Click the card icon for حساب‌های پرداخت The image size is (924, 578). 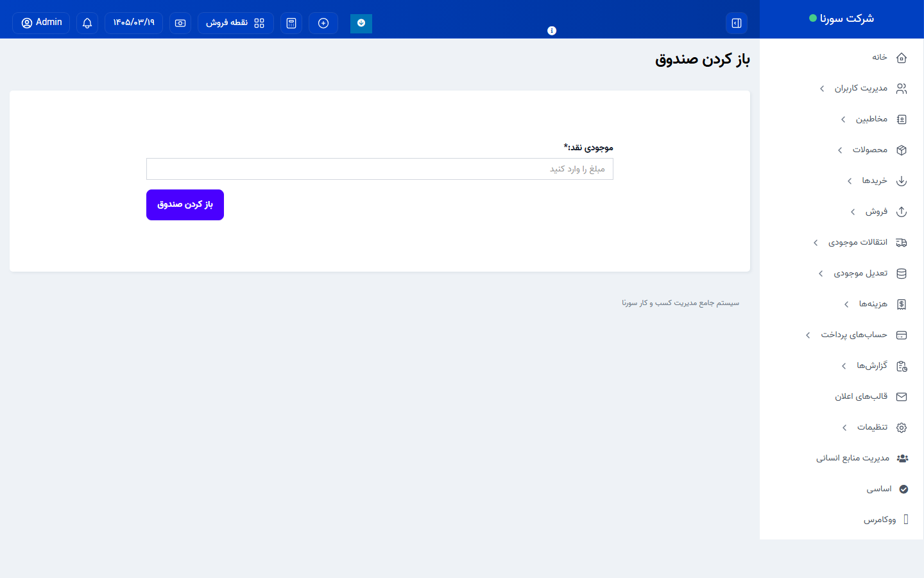[902, 335]
